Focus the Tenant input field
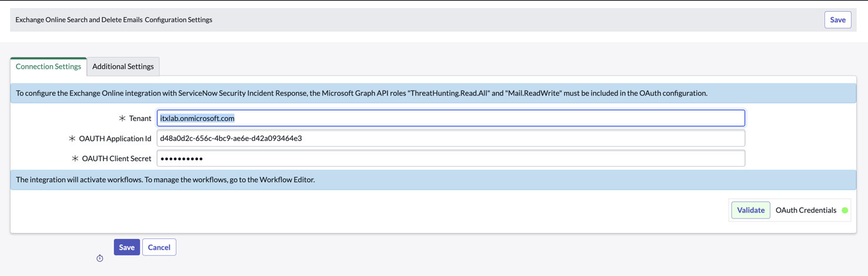Viewport: 868px width, 276px height. coord(450,118)
